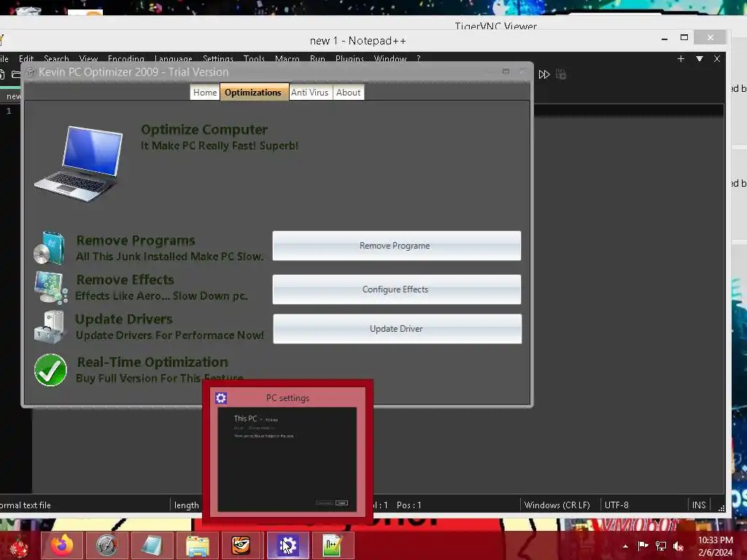Screen dimensions: 747x560
Task: Click line number 1 in Notepad++ margin
Action: pyautogui.click(x=9, y=111)
